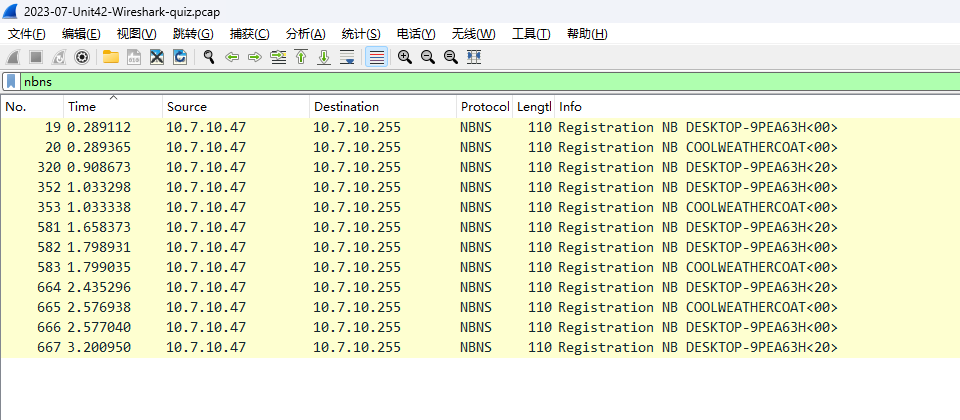Click the stop capture square icon
Screen dimensions: 960x420
36,58
